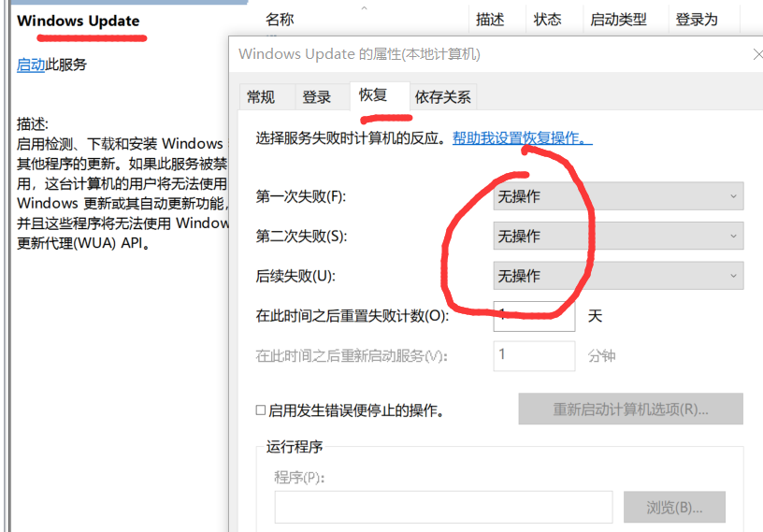Close the Windows Update properties dialog

click(757, 54)
